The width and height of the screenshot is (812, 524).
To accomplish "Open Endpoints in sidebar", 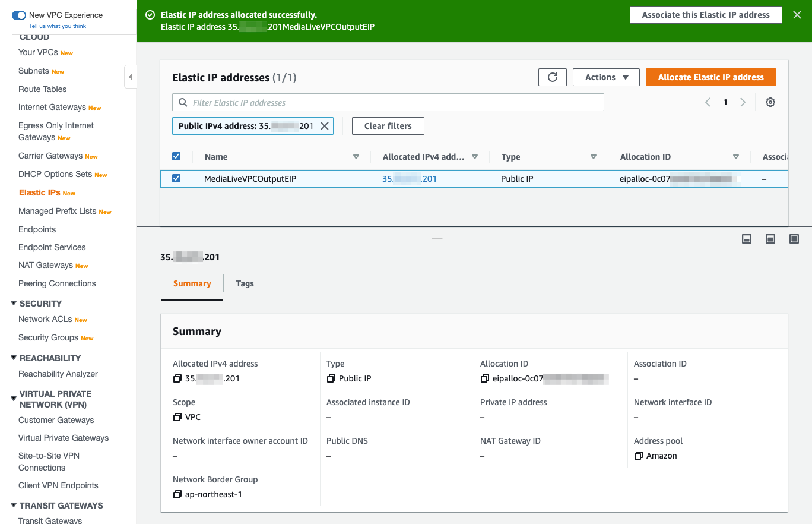I will [37, 229].
